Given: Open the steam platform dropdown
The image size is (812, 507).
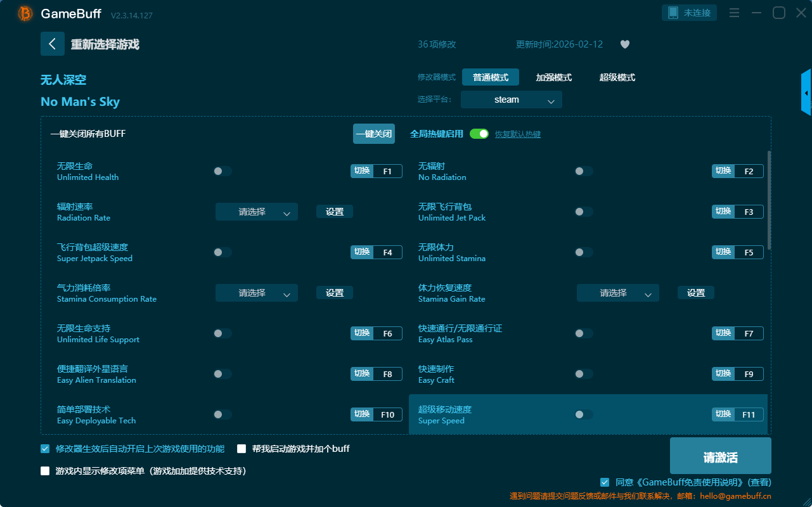Looking at the screenshot, I should pos(511,99).
